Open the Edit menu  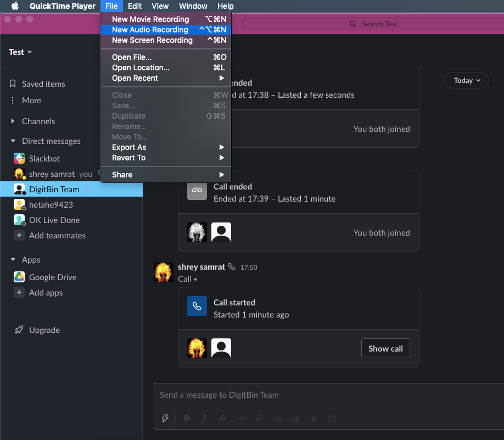(x=135, y=6)
